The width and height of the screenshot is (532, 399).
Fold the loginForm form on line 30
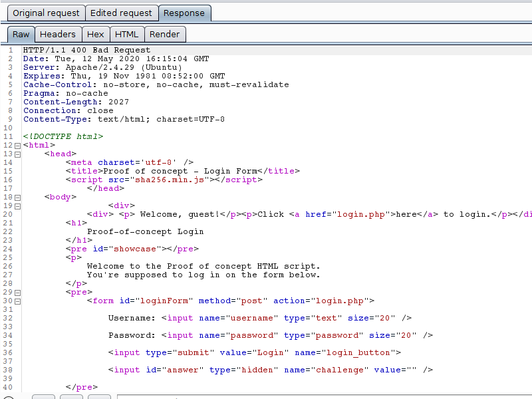coord(17,301)
